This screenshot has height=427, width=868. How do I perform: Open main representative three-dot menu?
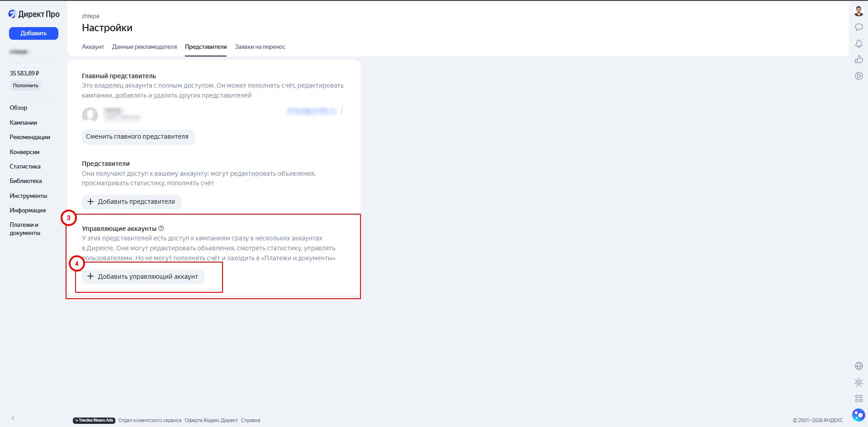pyautogui.click(x=342, y=111)
